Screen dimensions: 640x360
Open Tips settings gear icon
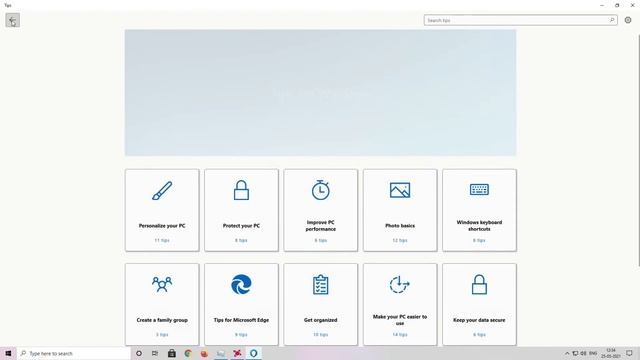tap(628, 20)
